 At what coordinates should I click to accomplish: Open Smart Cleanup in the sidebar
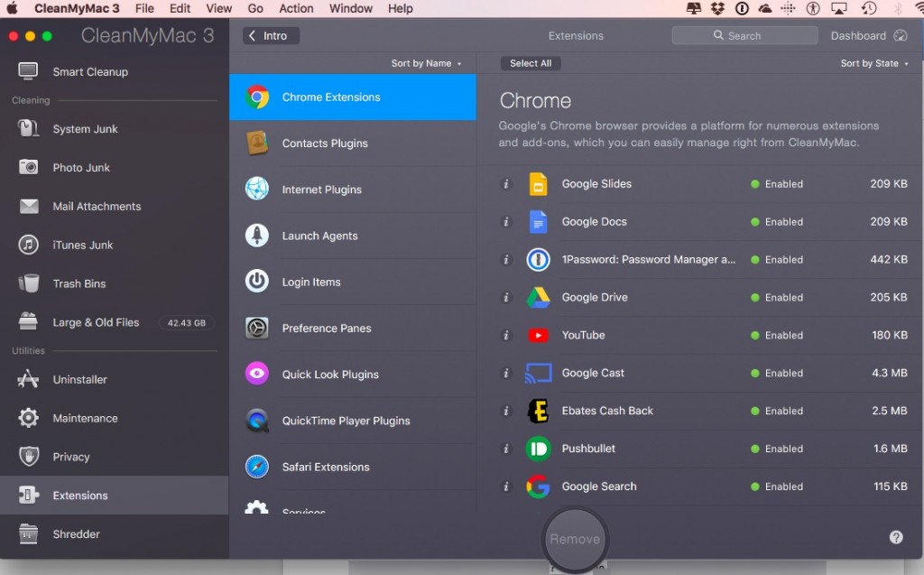[115, 72]
